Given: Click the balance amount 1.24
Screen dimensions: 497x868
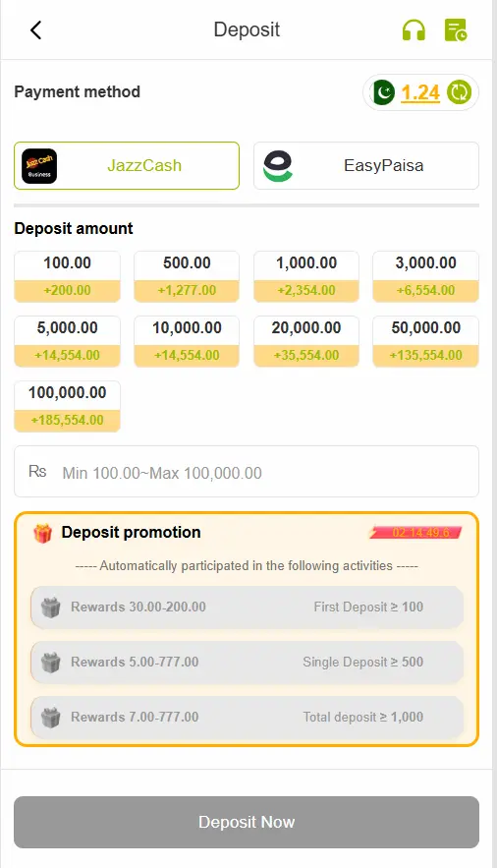Looking at the screenshot, I should pos(420,92).
